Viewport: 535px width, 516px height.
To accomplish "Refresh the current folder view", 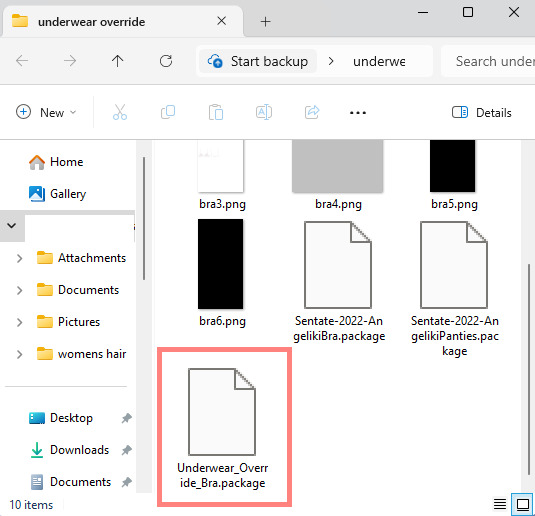I will click(166, 61).
